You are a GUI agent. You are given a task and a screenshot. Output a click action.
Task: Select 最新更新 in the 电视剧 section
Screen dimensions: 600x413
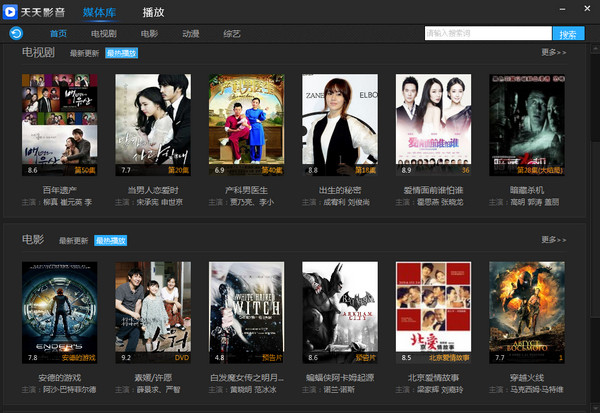[x=84, y=53]
